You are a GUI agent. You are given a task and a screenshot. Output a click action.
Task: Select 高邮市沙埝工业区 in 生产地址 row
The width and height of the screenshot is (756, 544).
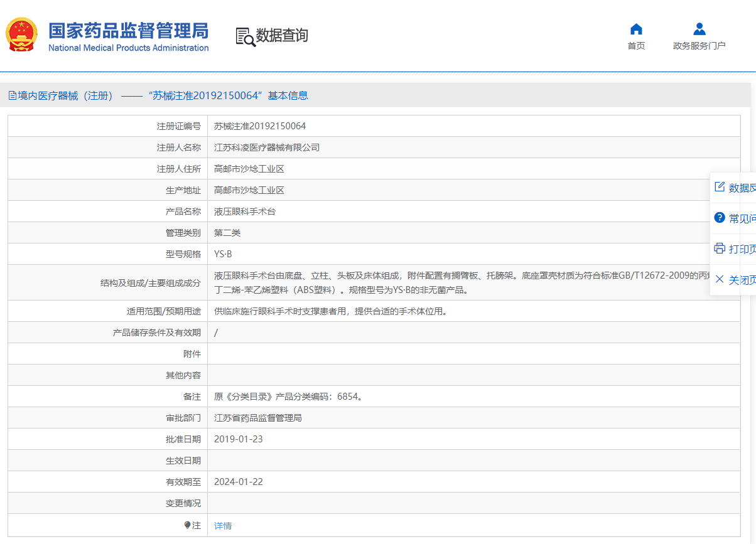point(249,190)
